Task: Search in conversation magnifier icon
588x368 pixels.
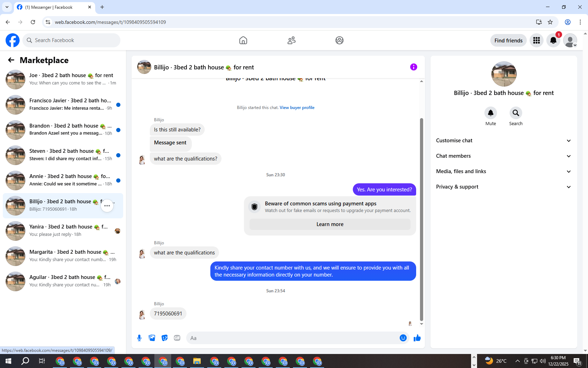Action: click(516, 113)
